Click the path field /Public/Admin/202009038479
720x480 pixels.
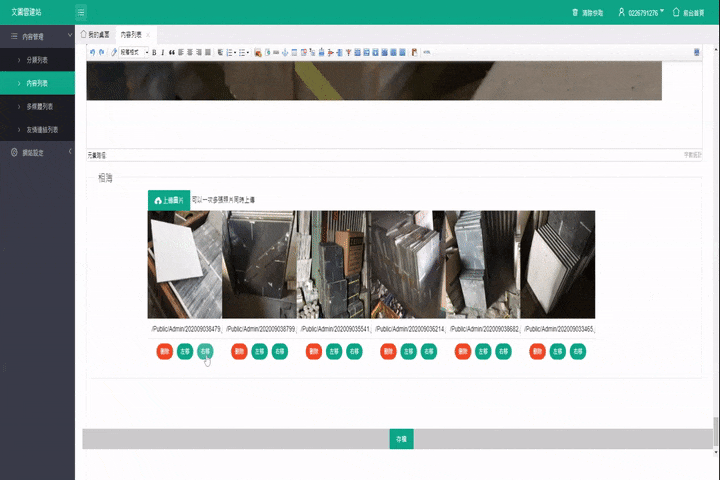click(186, 329)
